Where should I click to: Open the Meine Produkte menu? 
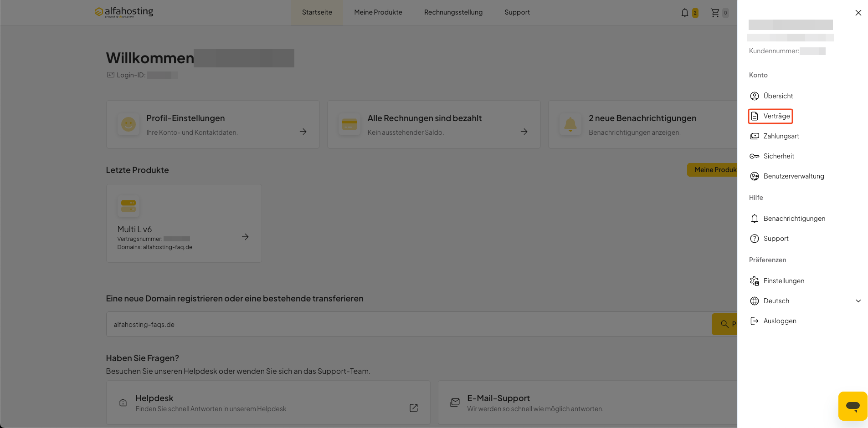(378, 12)
